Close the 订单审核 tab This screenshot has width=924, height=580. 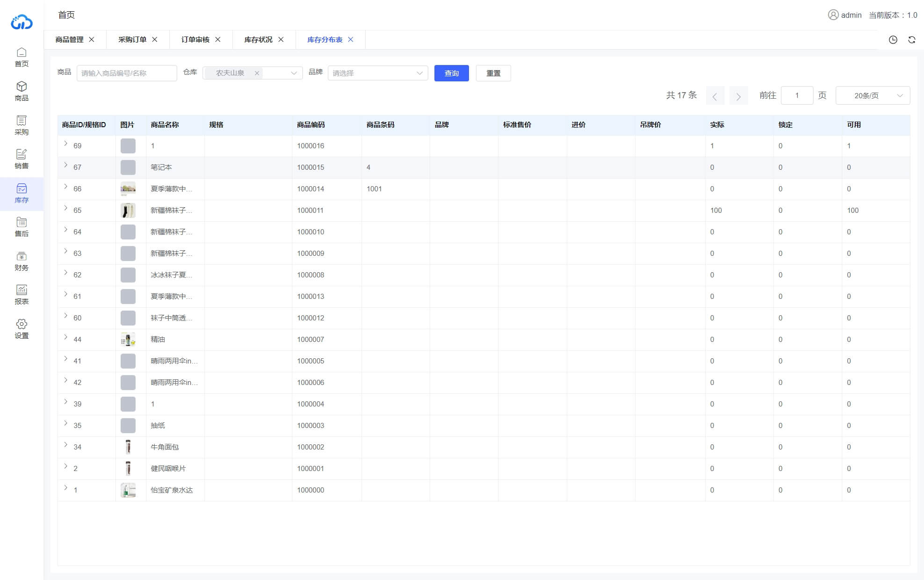click(218, 40)
